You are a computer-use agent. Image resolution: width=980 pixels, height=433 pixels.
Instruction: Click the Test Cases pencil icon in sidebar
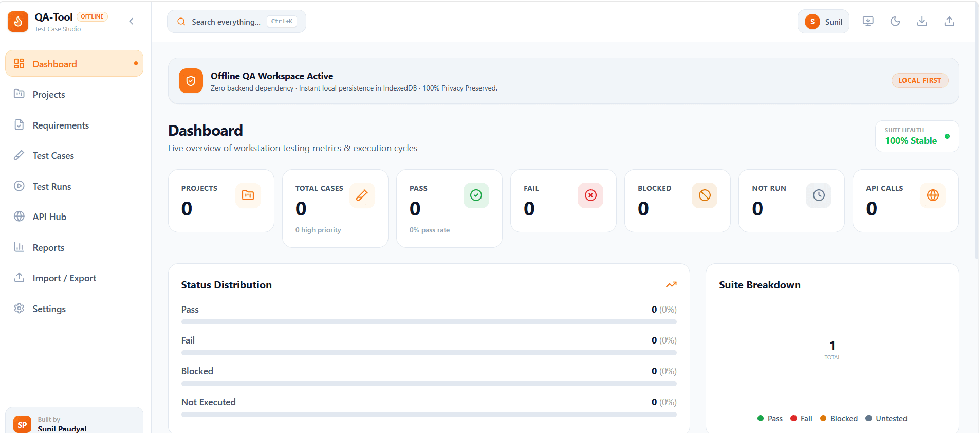(19, 155)
